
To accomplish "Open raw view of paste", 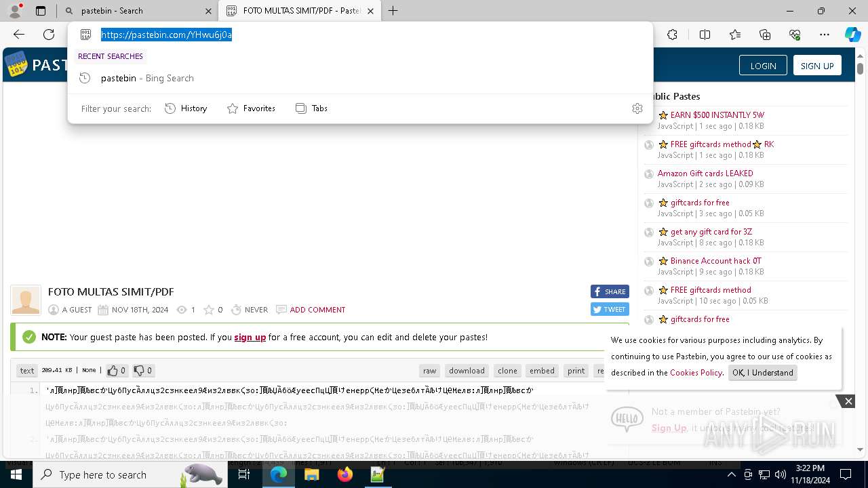I will 430,371.
